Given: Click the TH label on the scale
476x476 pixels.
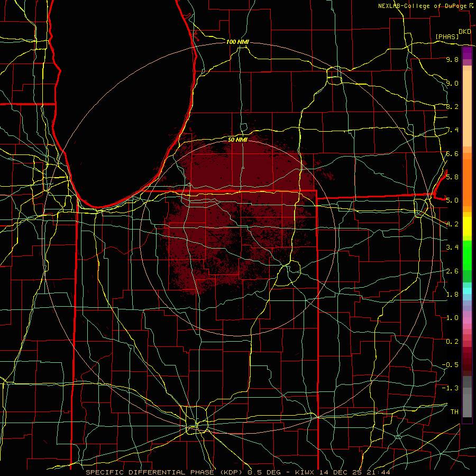Looking at the screenshot, I should 454,411.
